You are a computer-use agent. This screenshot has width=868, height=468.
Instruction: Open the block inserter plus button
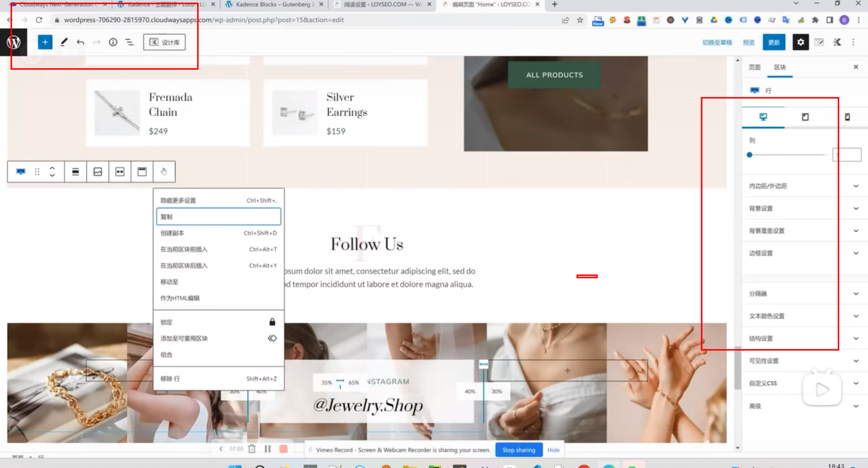(45, 42)
